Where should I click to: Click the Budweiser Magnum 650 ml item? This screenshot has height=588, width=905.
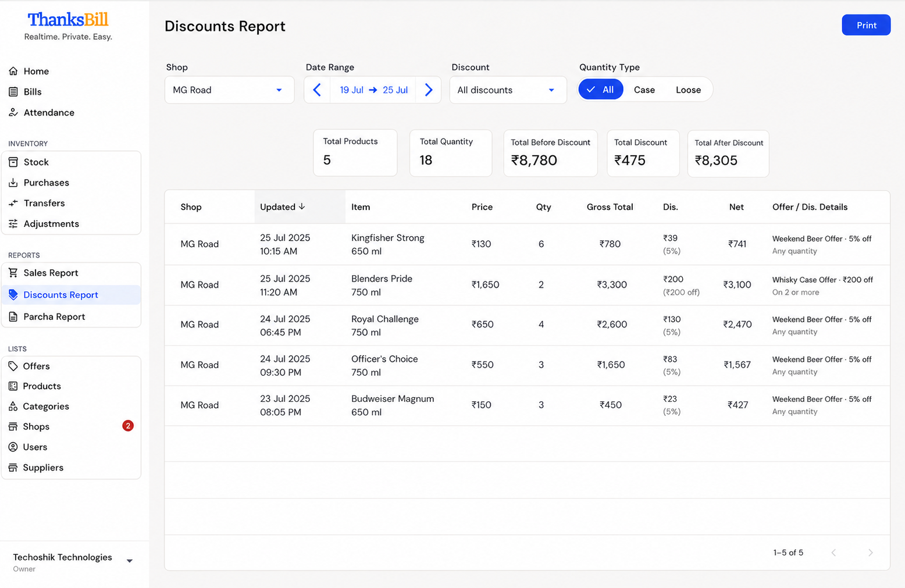pyautogui.click(x=393, y=405)
